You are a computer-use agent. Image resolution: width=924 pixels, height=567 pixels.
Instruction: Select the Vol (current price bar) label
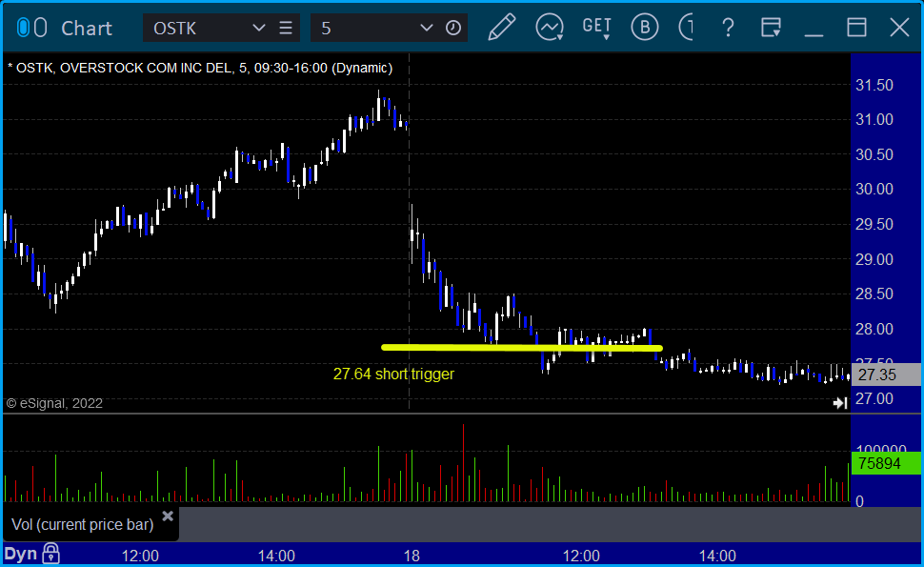tap(83, 524)
